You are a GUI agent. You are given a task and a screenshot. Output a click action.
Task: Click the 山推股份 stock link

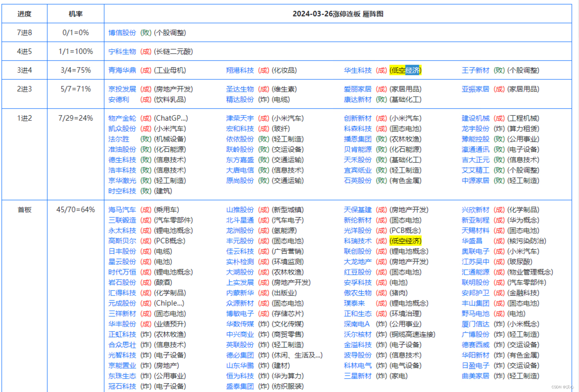click(x=240, y=210)
